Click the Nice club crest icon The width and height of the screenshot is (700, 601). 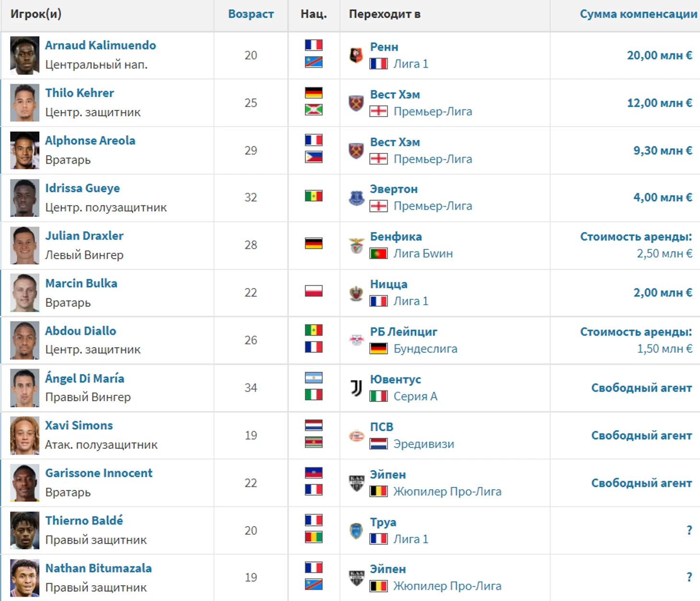tap(356, 293)
